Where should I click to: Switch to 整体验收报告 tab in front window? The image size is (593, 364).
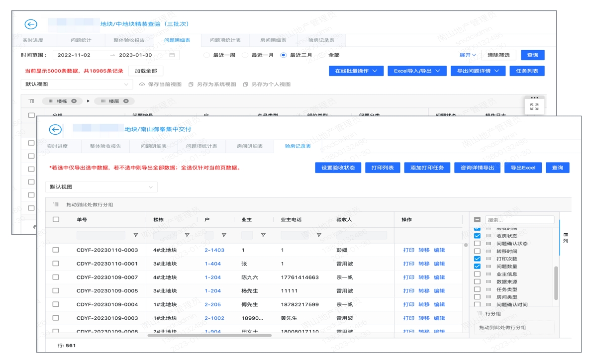105,146
